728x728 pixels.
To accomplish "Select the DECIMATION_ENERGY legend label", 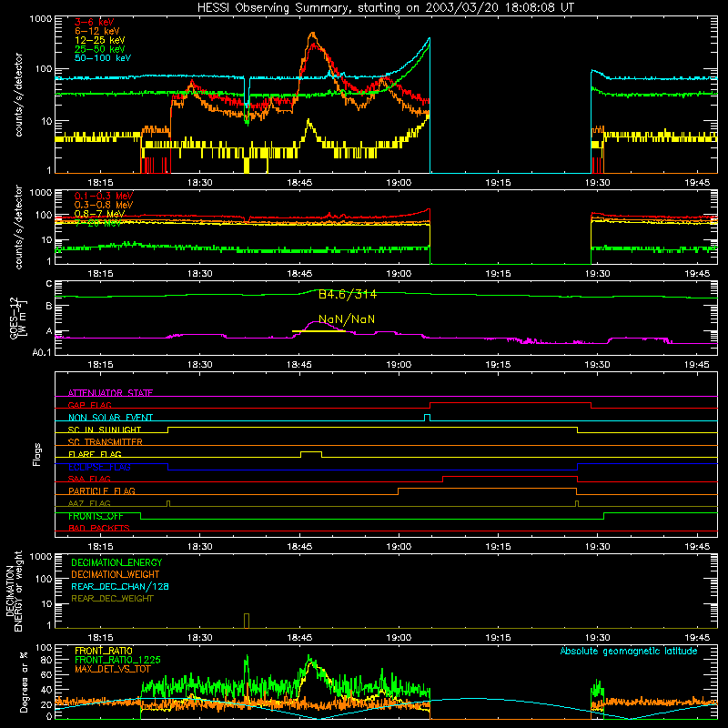I will coord(116,562).
